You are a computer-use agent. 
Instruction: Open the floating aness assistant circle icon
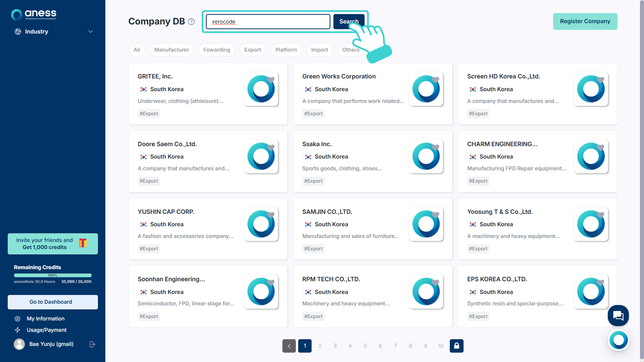[619, 340]
